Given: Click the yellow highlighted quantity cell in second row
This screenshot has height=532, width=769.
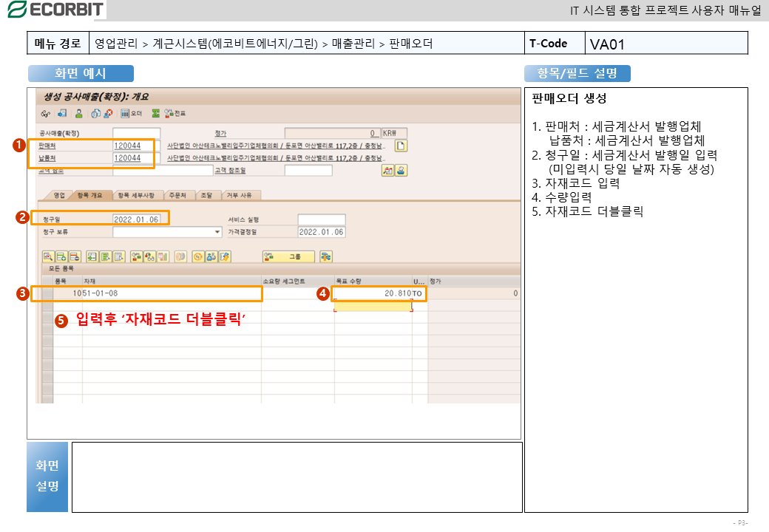Looking at the screenshot, I should point(373,306).
